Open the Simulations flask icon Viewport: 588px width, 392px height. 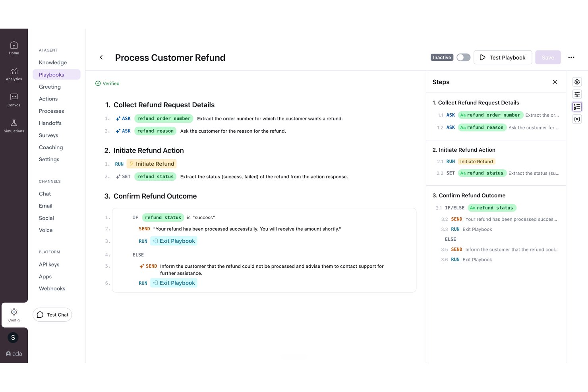pos(14,126)
